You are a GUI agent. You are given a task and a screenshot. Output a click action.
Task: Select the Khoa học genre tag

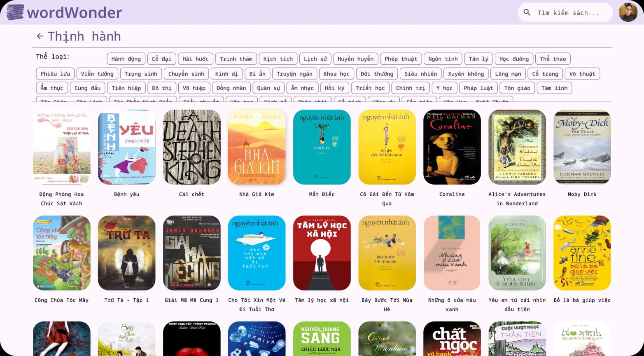336,74
